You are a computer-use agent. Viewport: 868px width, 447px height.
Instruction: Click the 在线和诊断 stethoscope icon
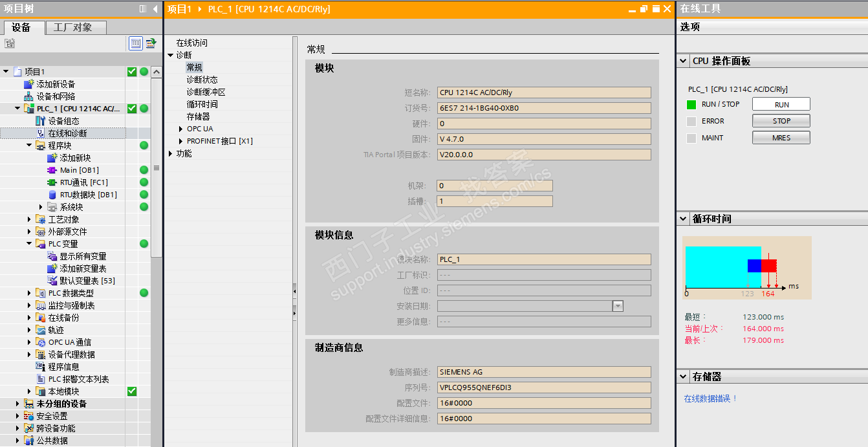tap(41, 133)
